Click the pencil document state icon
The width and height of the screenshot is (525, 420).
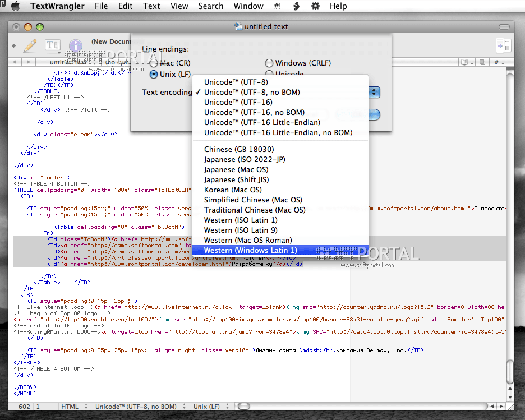[30, 45]
